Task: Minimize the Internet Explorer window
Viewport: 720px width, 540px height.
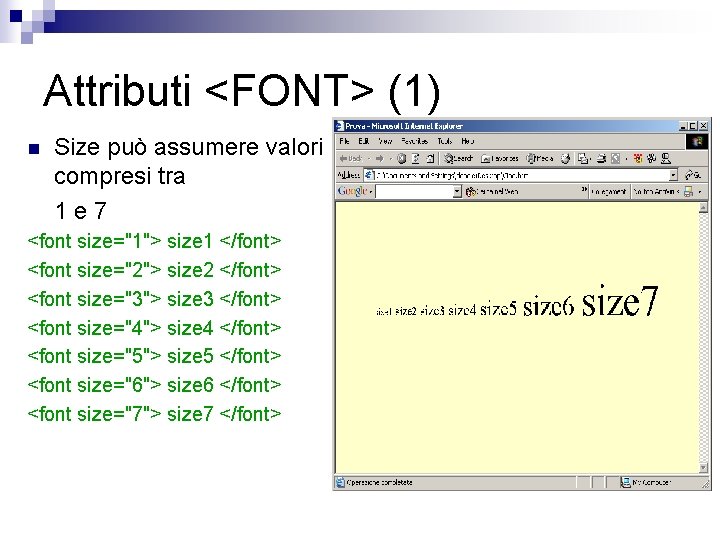Action: point(684,126)
